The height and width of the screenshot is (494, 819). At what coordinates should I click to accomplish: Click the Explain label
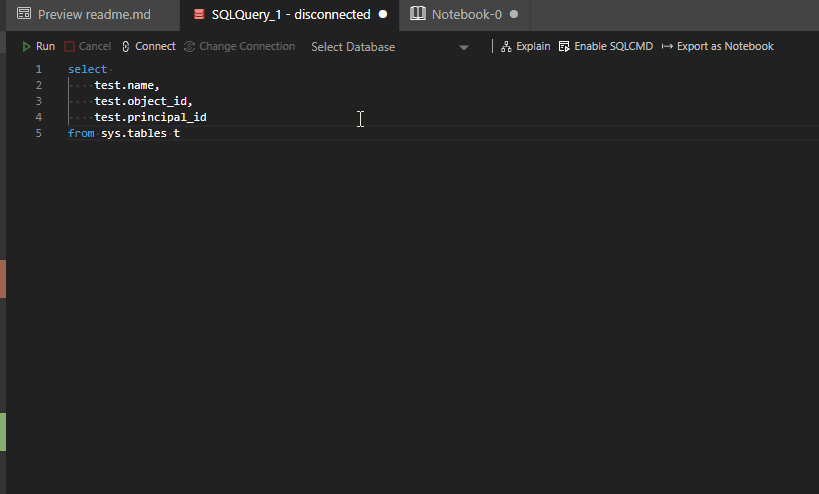[x=533, y=46]
